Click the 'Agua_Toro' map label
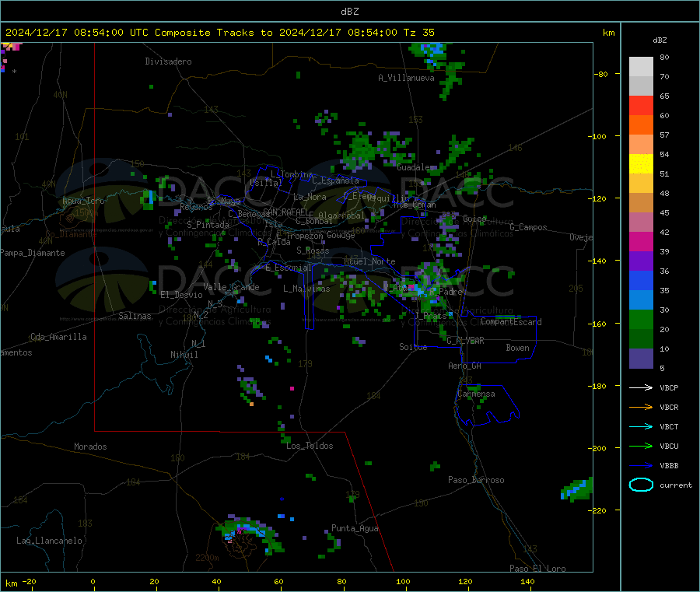 click(x=83, y=201)
